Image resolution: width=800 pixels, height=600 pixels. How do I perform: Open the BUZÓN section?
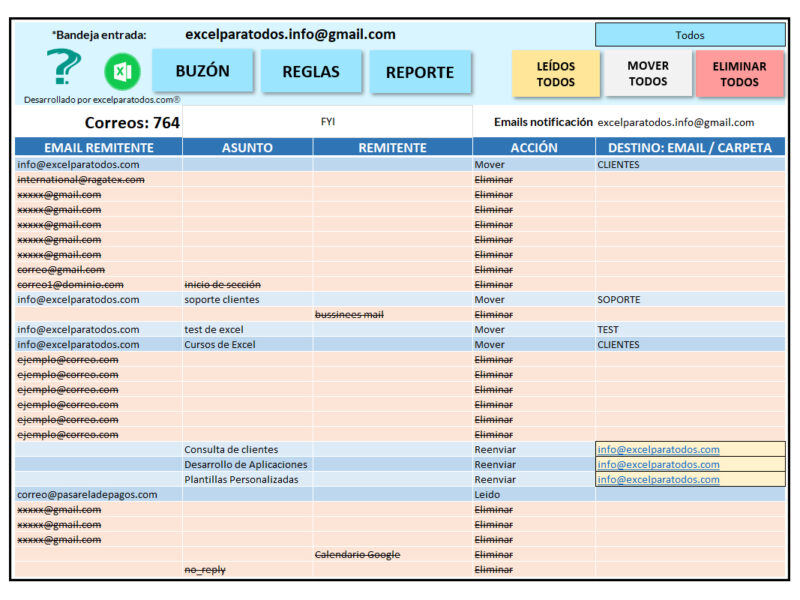tap(203, 70)
